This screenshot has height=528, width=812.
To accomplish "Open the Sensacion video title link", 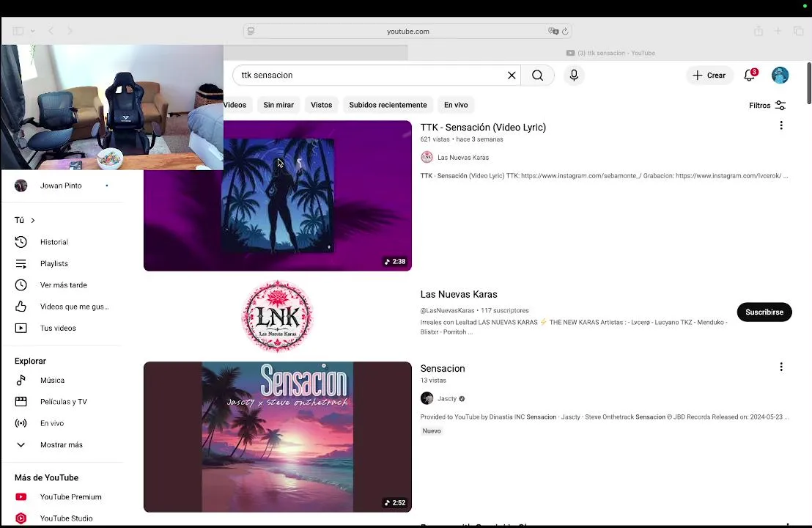I will tap(442, 368).
